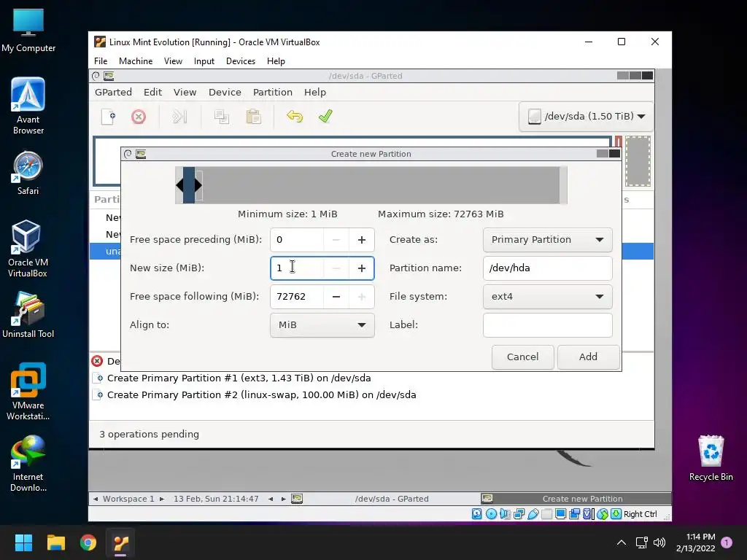Screen dimensions: 747x560
Task: Open Avant Browser desktop shortcut
Action: (x=28, y=106)
